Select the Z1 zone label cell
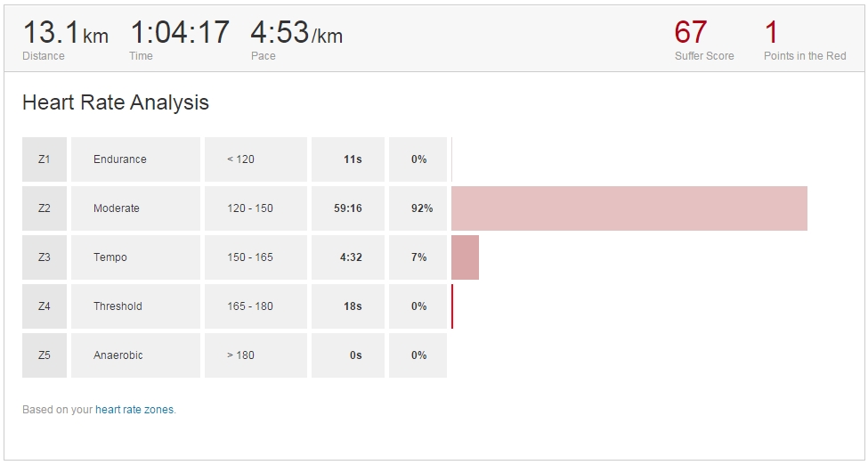 pos(45,159)
